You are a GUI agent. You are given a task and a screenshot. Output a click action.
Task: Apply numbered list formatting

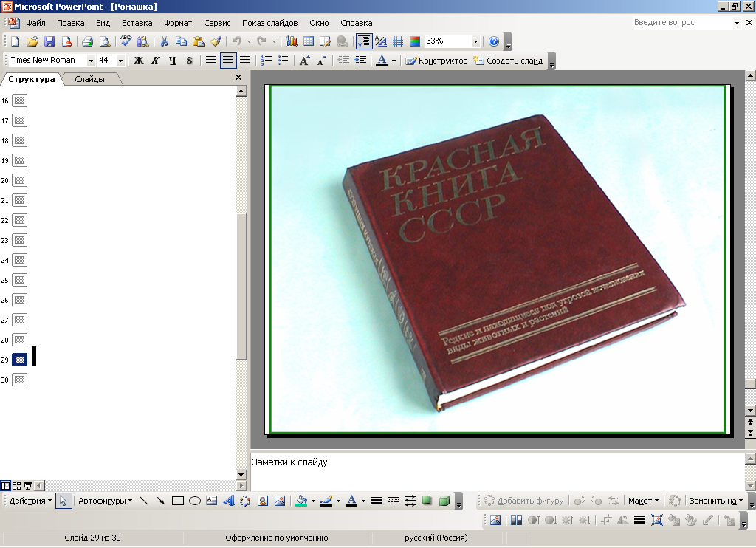click(266, 61)
